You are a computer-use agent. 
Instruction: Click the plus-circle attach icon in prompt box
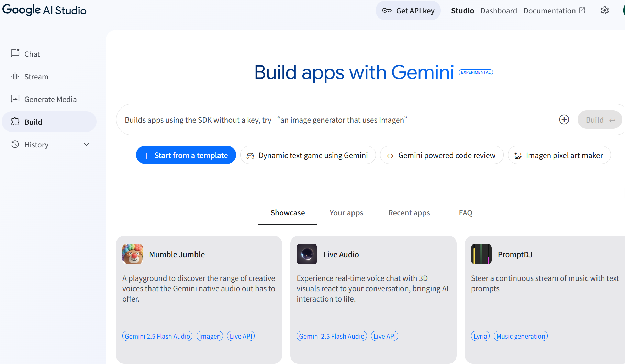[564, 120]
